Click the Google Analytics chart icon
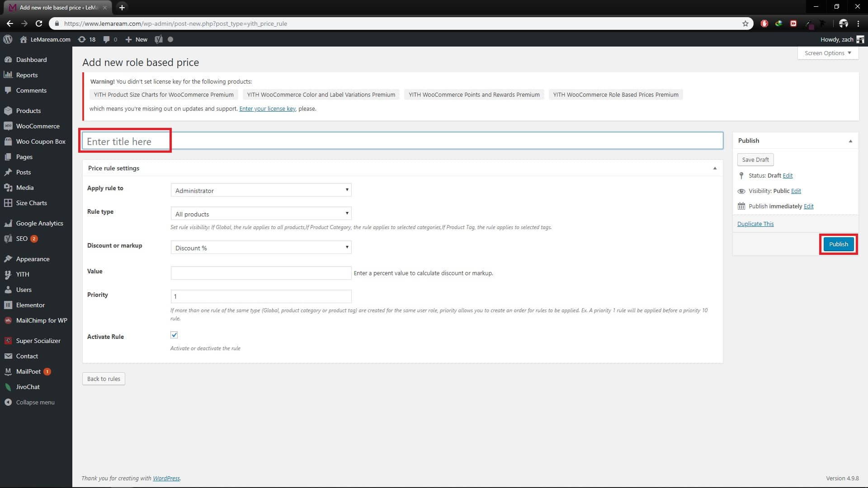 (8, 223)
